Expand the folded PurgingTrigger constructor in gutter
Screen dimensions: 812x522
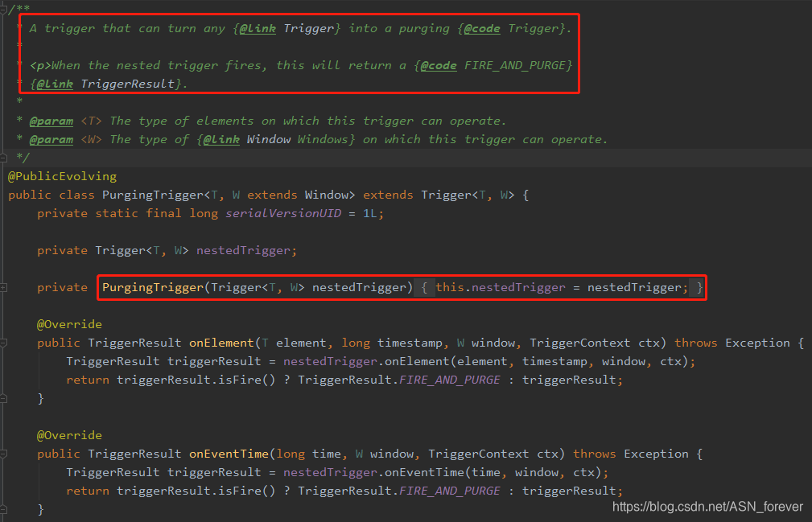(x=3, y=288)
